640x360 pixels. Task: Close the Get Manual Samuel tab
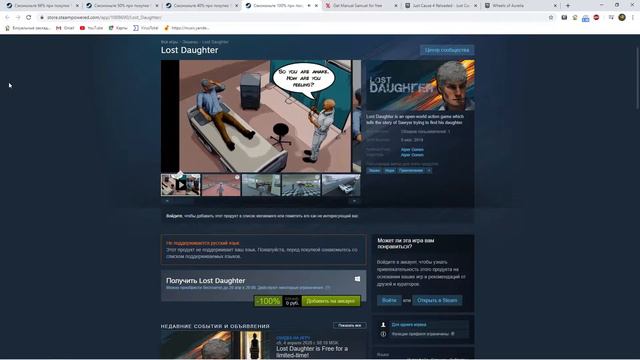396,6
